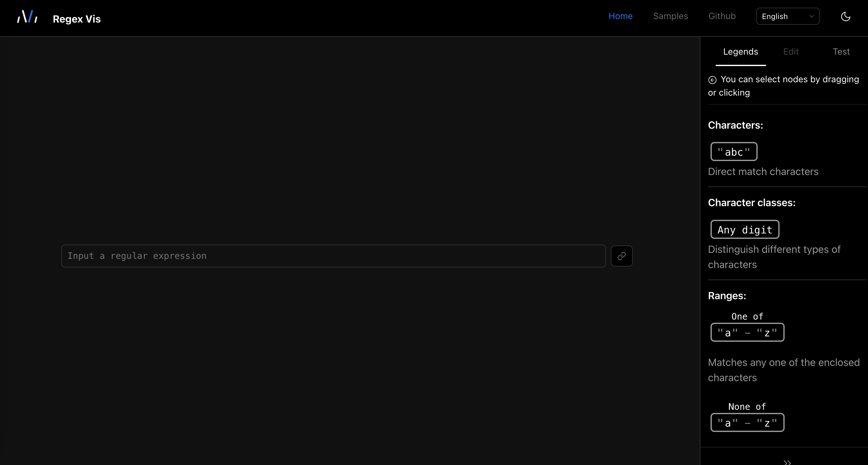This screenshot has height=465, width=868.
Task: Click the Character classes heading
Action: pyautogui.click(x=751, y=203)
